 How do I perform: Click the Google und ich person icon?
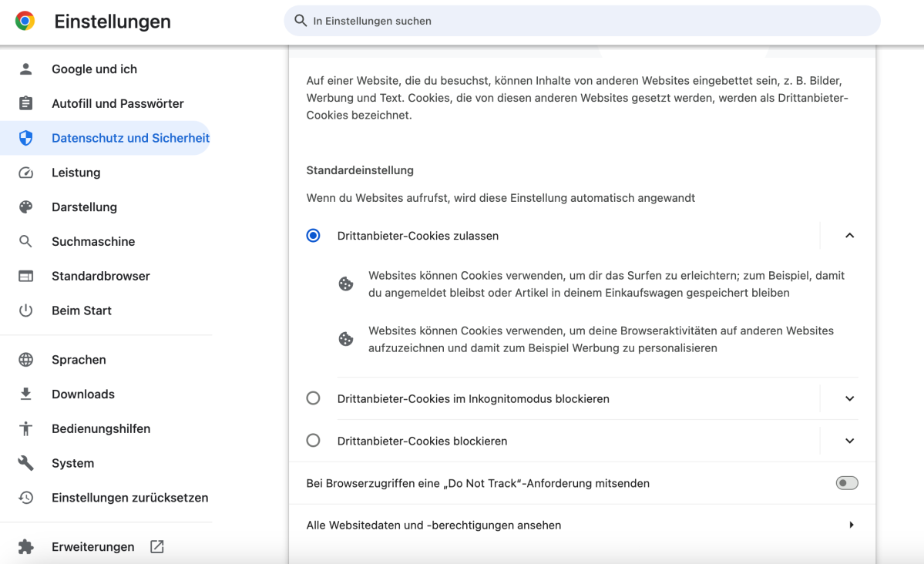[x=26, y=69]
